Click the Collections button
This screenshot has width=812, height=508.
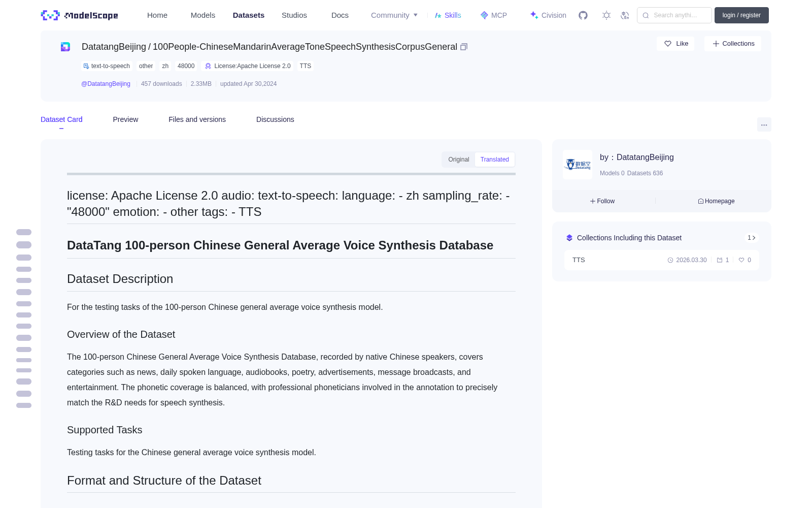pos(733,44)
